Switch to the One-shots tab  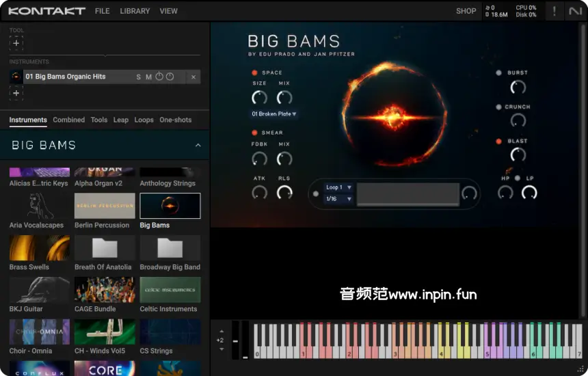[x=176, y=120]
